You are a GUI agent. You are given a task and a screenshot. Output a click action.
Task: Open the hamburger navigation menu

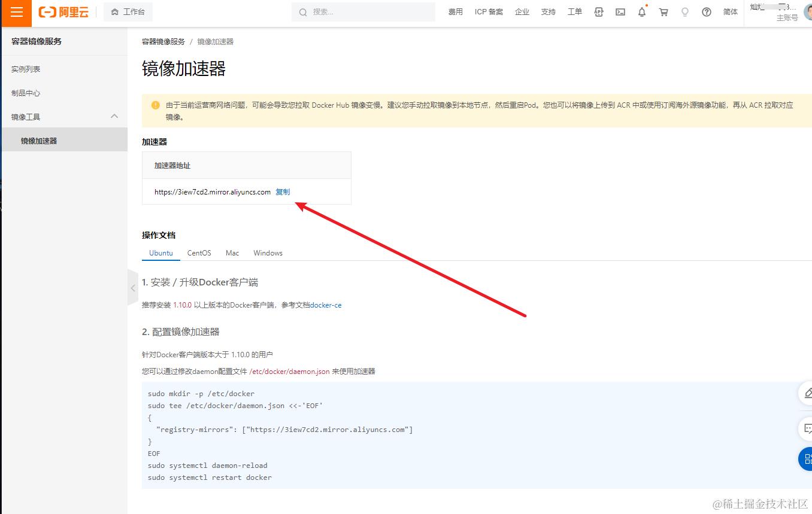[16, 13]
